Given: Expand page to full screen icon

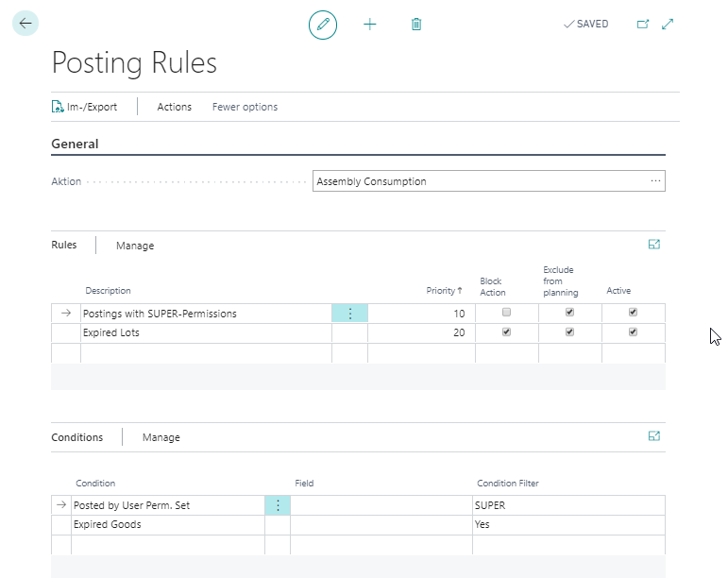Looking at the screenshot, I should (x=668, y=25).
